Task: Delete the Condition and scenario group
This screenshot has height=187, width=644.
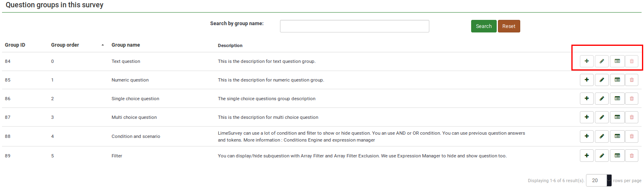Action: [x=631, y=136]
